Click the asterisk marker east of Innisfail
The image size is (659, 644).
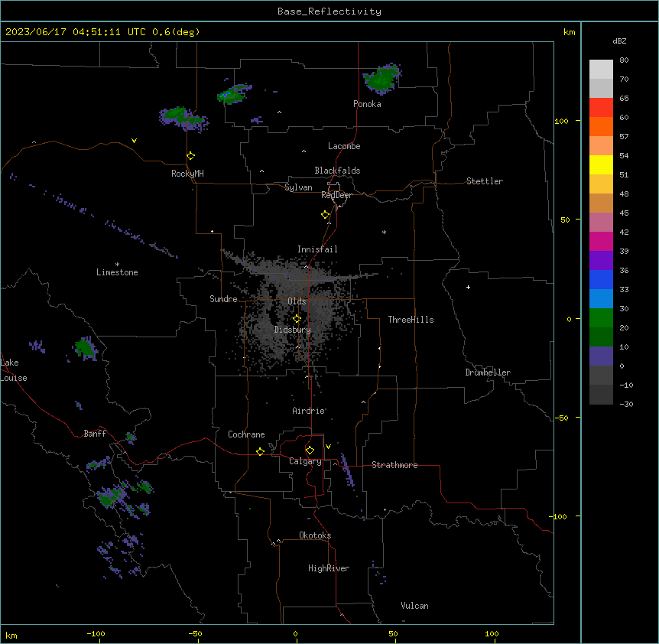point(384,232)
